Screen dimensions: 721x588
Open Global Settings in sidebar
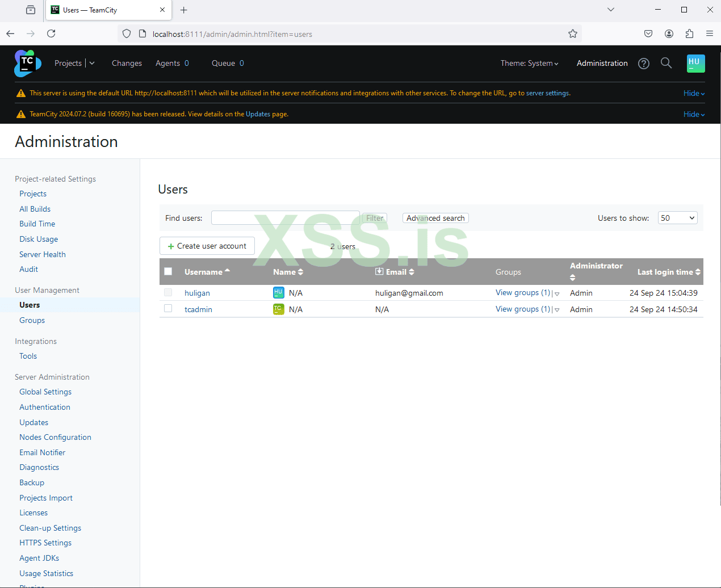point(45,392)
